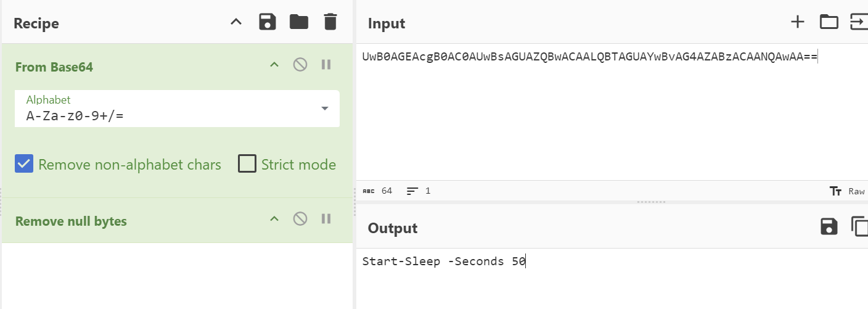Viewport: 868px width, 309px height.
Task: Open the Alphabet dropdown
Action: tap(177, 109)
